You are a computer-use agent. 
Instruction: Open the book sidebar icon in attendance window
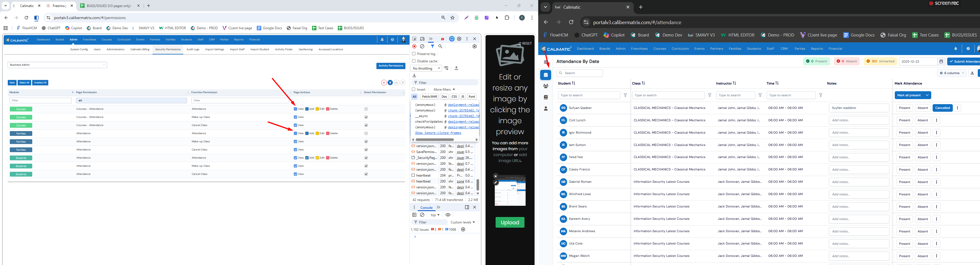546,97
